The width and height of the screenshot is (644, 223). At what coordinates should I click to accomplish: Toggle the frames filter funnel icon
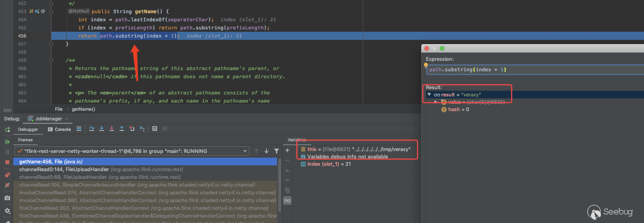click(277, 151)
